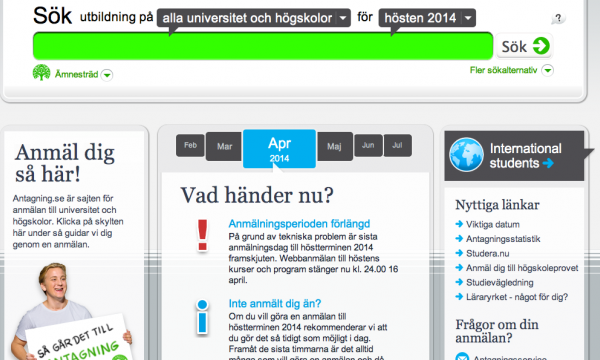Click 'Frågor om din anmälan?' heading
The height and width of the screenshot is (360, 600).
(497, 332)
